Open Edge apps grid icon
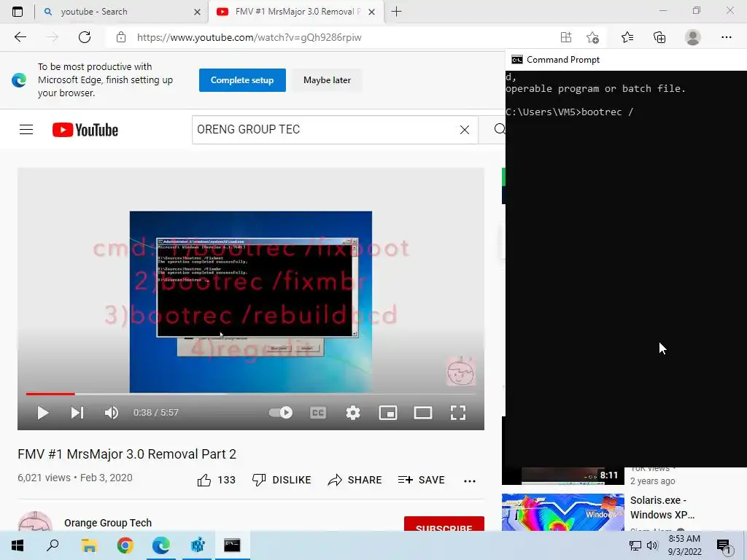This screenshot has height=560, width=747. click(x=565, y=37)
